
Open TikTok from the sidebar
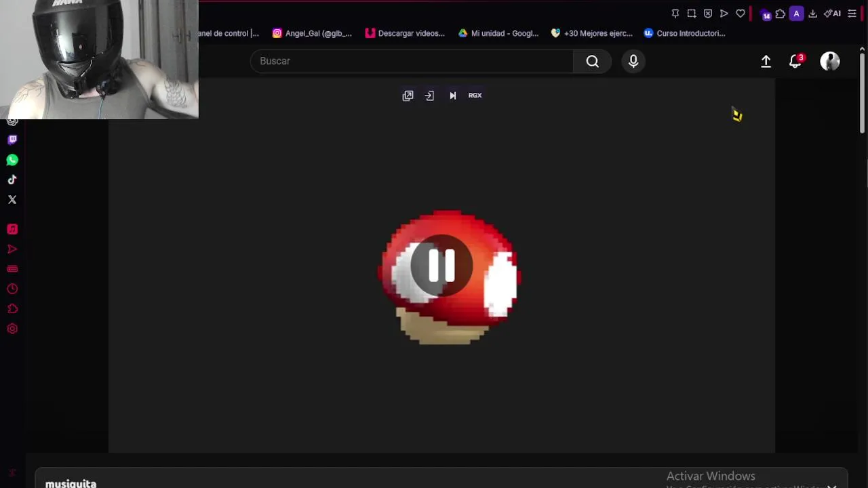[x=12, y=180]
